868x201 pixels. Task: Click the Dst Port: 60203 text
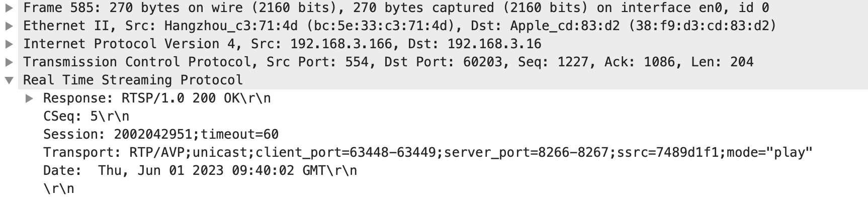tap(443, 62)
